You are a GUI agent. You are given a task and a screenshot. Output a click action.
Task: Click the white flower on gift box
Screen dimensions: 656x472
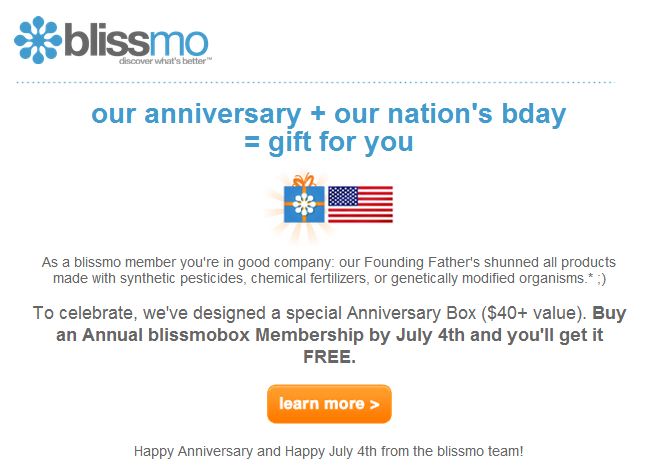click(304, 204)
